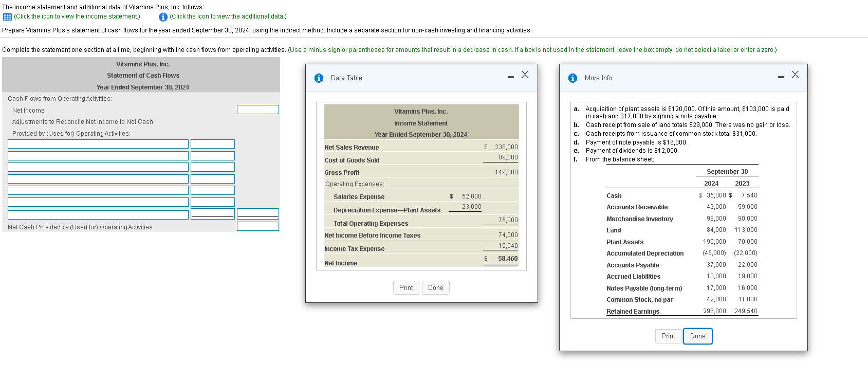Click the info icon beside More Info title
868x380 pixels.
coord(572,78)
